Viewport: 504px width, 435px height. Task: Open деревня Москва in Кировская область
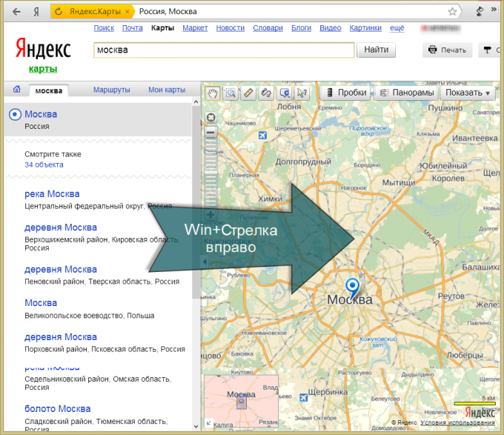click(61, 228)
